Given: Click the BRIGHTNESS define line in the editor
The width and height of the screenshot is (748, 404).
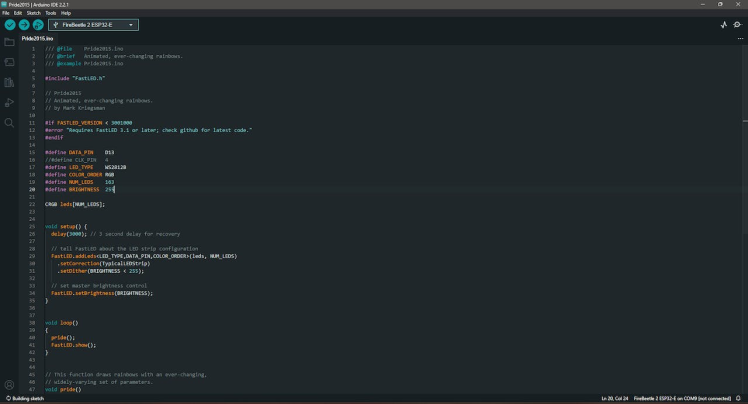Looking at the screenshot, I should (x=80, y=188).
